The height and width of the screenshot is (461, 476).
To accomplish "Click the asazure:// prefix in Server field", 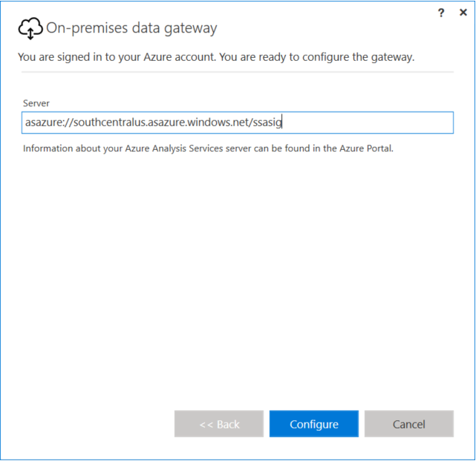I will [44, 122].
